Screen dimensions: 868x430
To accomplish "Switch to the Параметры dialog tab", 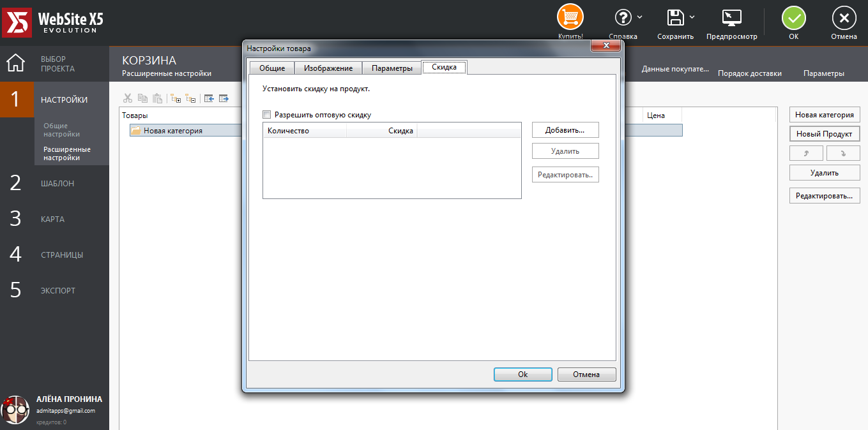I will click(392, 68).
